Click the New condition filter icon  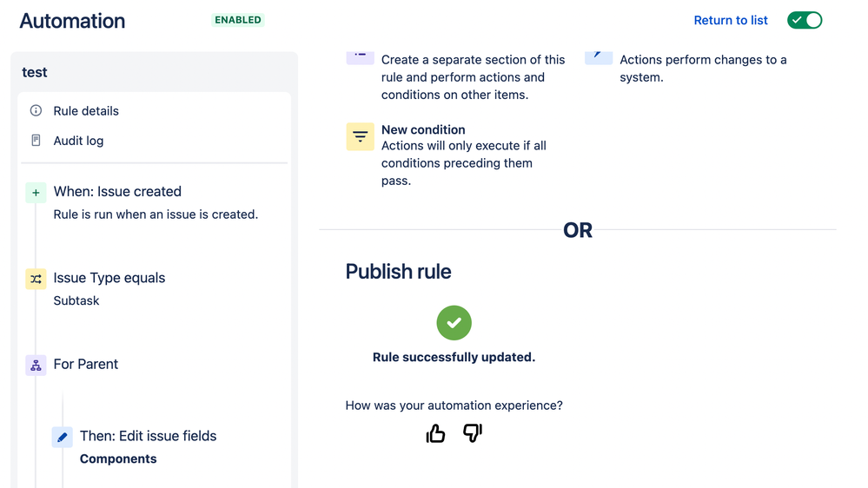[x=360, y=136]
